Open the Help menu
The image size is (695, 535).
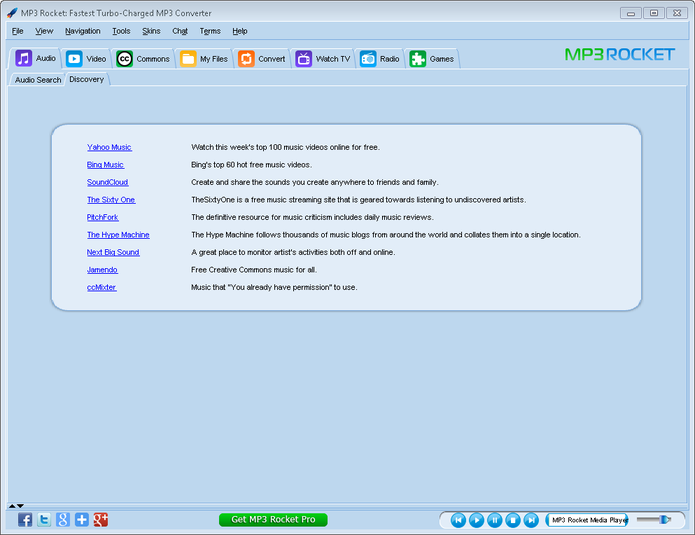[x=240, y=31]
